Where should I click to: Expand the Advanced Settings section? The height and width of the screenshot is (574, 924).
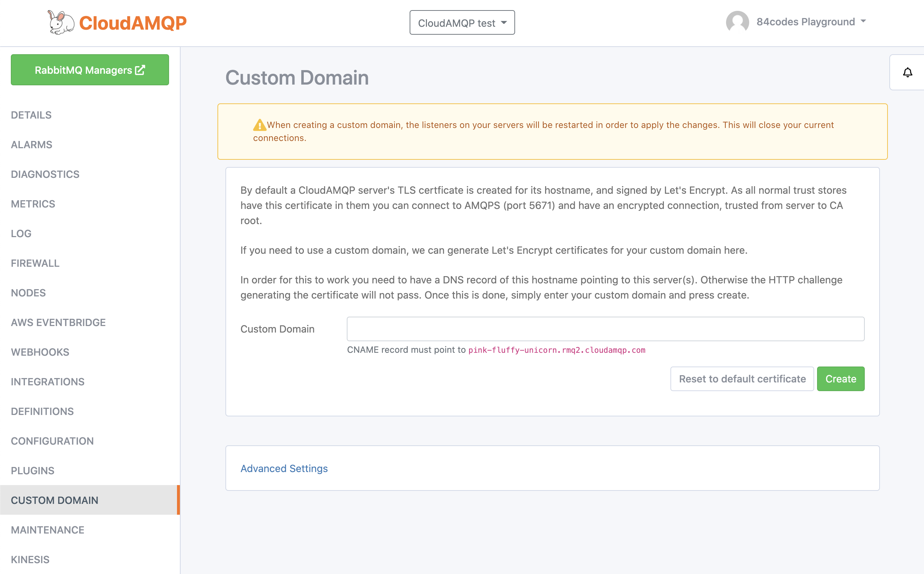click(284, 468)
